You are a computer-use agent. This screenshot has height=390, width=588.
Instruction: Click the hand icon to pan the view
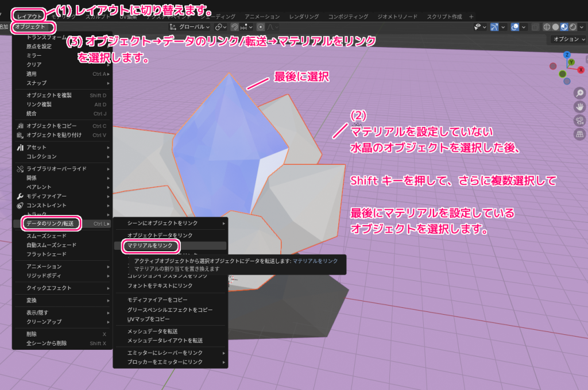click(579, 106)
